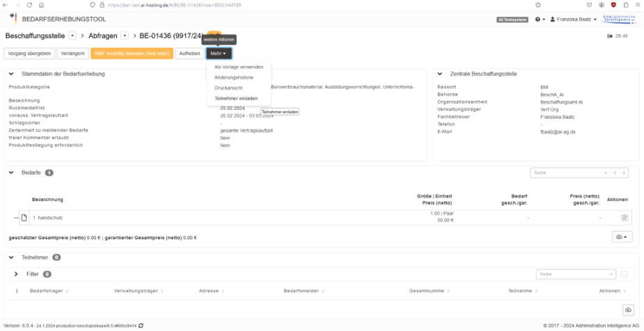
Task: Click the document icon in handschutz row
Action: point(24,218)
